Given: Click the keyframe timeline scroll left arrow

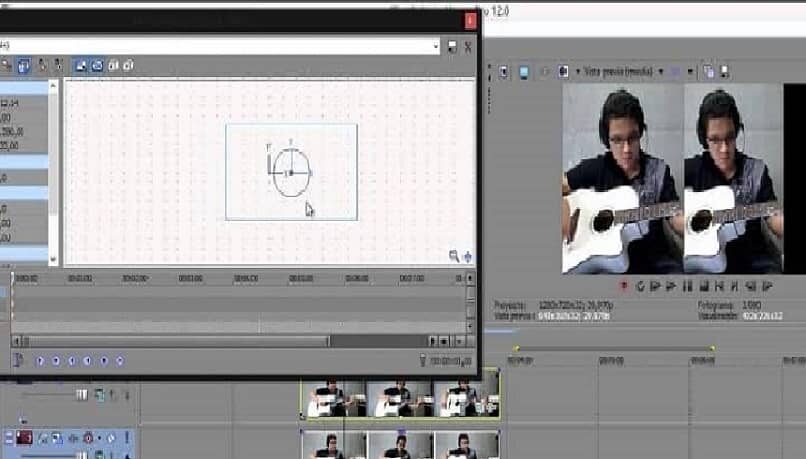Looking at the screenshot, I should (x=16, y=341).
